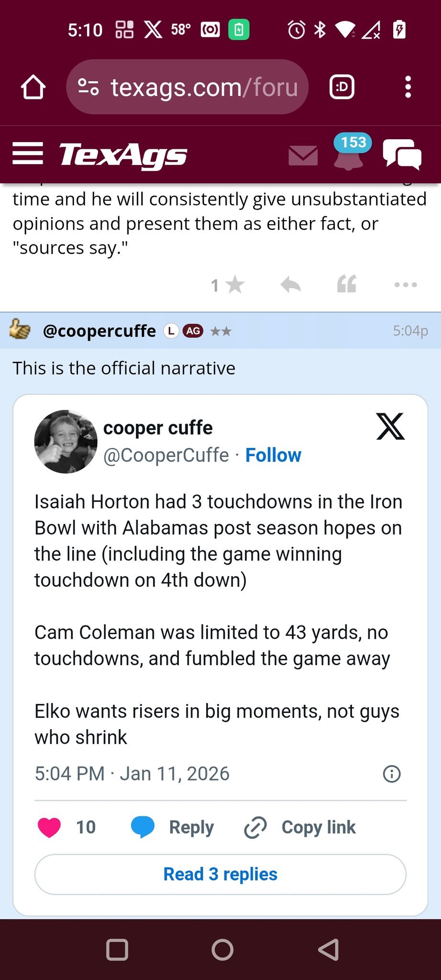Like the tweet with heart icon

[49, 827]
